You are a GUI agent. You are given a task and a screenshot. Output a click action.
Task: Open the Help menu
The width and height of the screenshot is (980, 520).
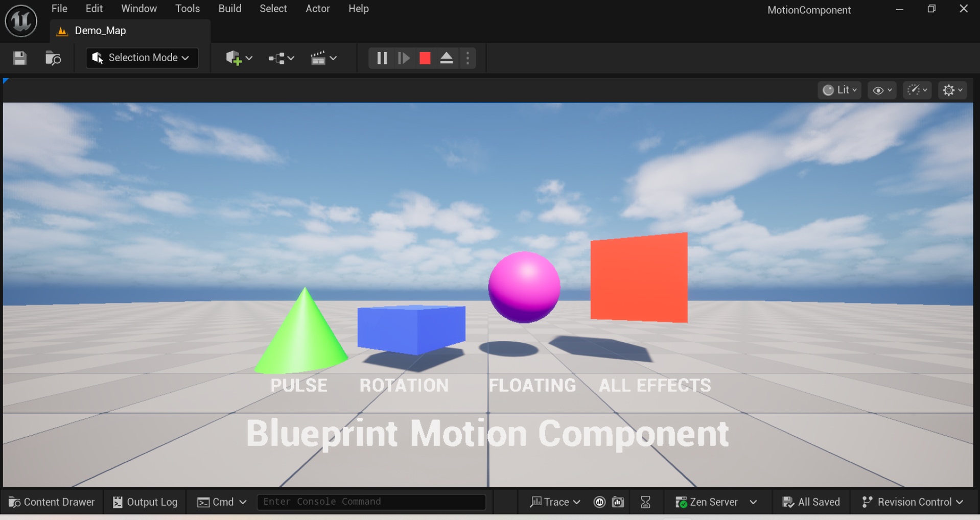[359, 9]
